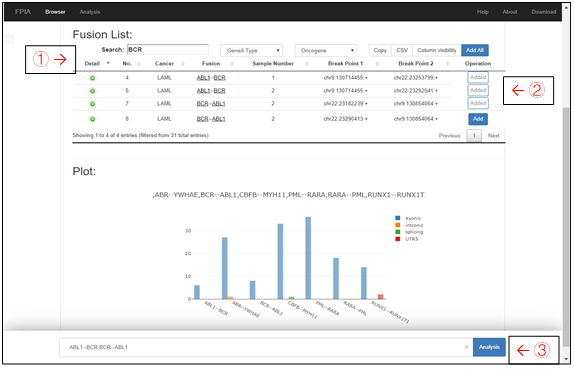574x372 pixels.
Task: Clear the selected fusions with the x icon
Action: coord(466,347)
